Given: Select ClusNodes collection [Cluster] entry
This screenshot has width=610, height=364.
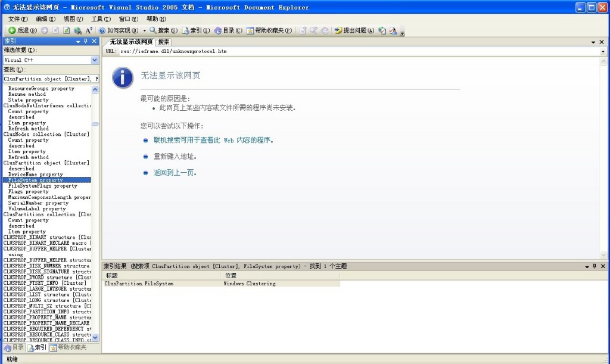Looking at the screenshot, I should 46,134.
